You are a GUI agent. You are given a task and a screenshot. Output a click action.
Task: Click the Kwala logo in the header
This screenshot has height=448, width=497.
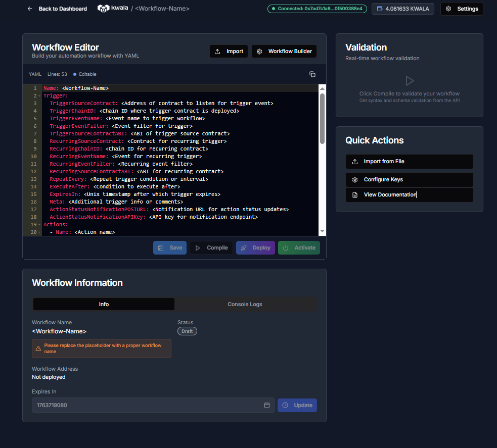103,8
